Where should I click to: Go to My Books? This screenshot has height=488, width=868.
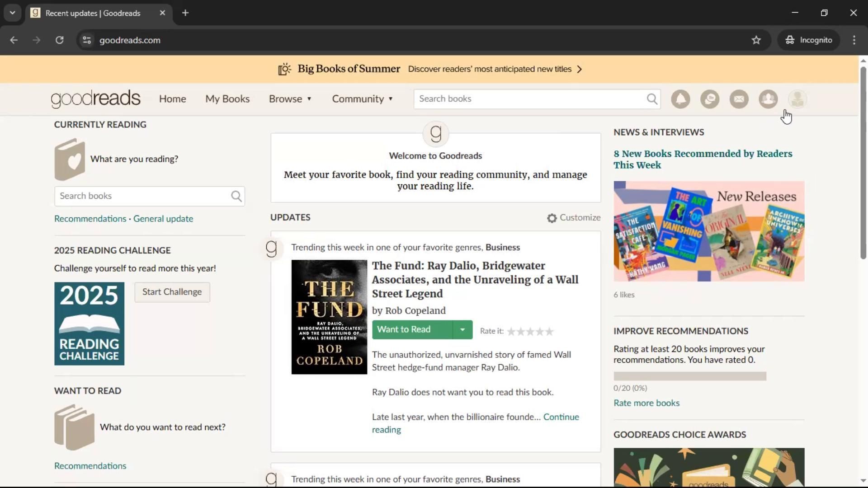pyautogui.click(x=227, y=99)
